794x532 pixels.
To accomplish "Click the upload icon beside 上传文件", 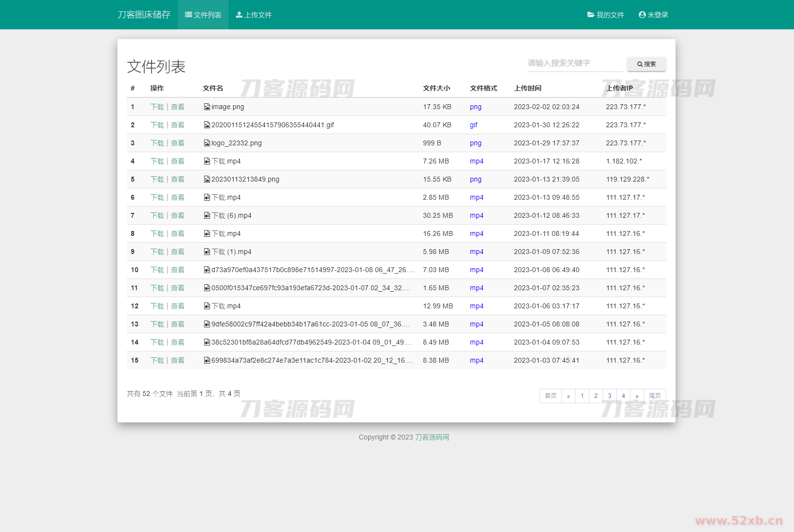I will point(239,15).
